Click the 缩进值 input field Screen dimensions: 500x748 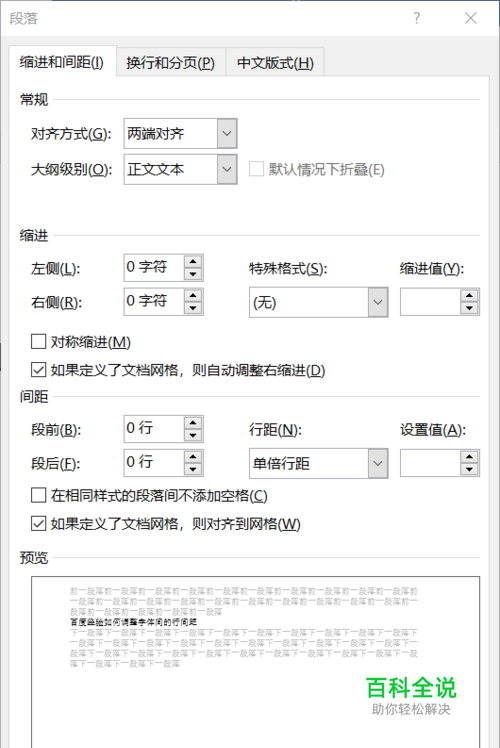(430, 301)
